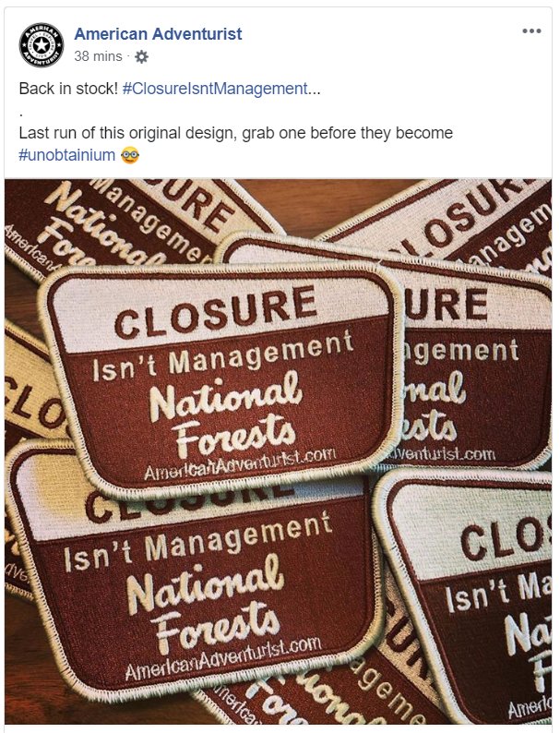
Task: Open the three-dot post options menu
Action: (531, 31)
